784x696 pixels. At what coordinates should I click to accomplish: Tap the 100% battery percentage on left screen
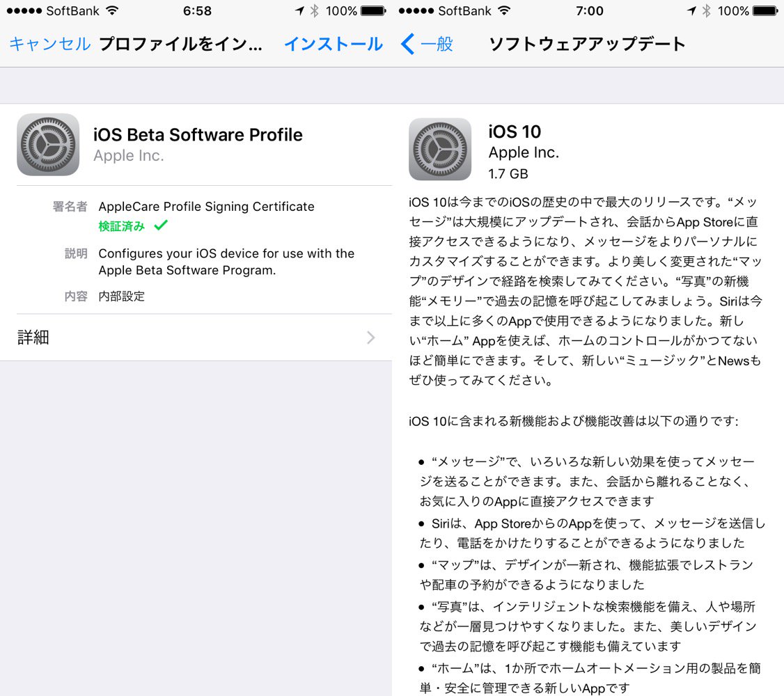click(x=341, y=11)
